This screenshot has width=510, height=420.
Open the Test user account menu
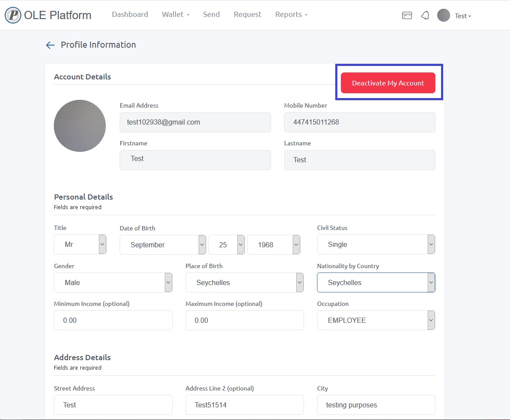pyautogui.click(x=462, y=16)
